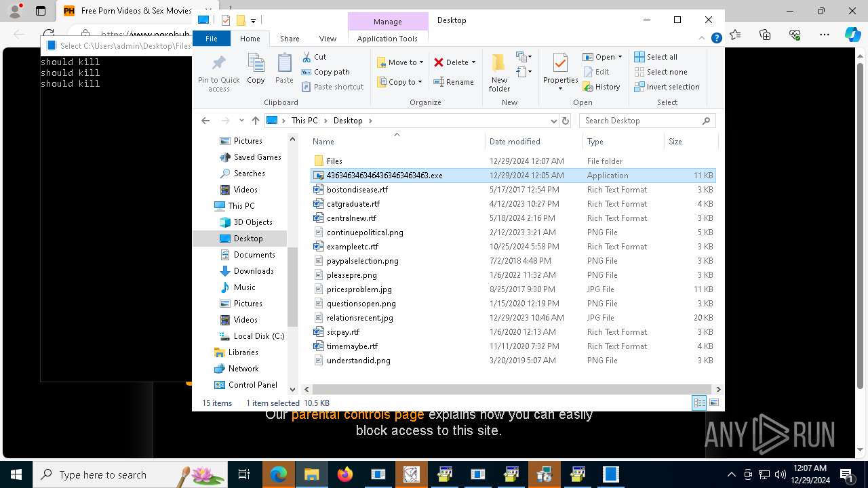Select relationsrecent.jpg file
This screenshot has width=868, height=488.
click(513, 318)
